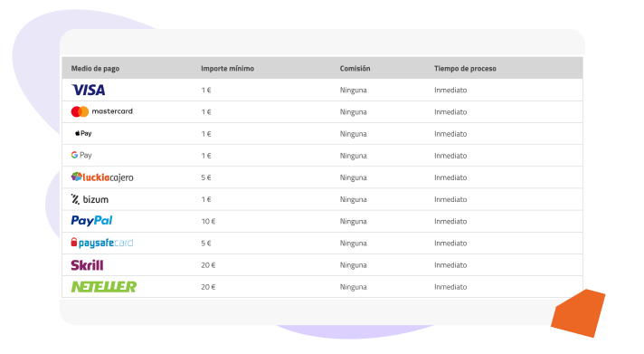This screenshot has height=354, width=644.
Task: Click 'Ninguna' in the NETELLER row
Action: pos(354,287)
